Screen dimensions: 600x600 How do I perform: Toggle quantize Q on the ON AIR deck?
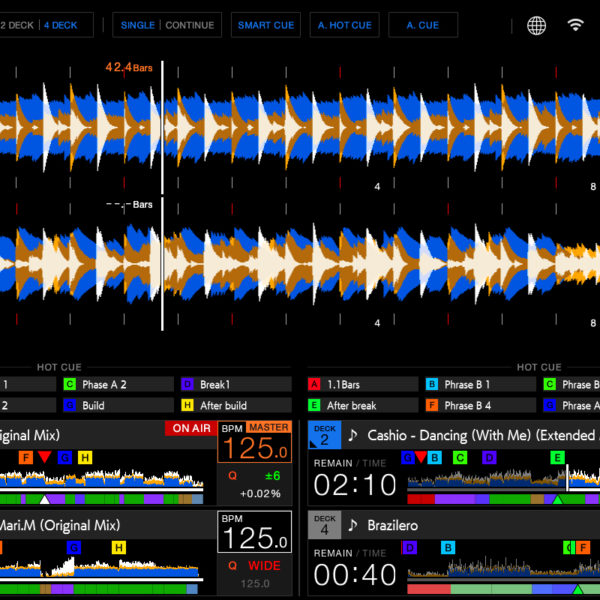tap(232, 476)
